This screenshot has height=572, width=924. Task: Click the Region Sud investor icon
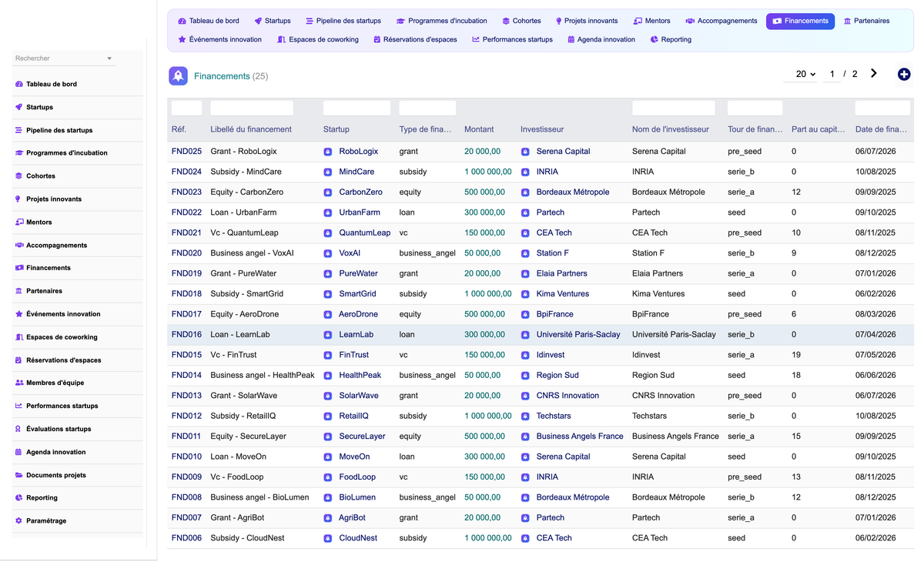click(x=525, y=376)
